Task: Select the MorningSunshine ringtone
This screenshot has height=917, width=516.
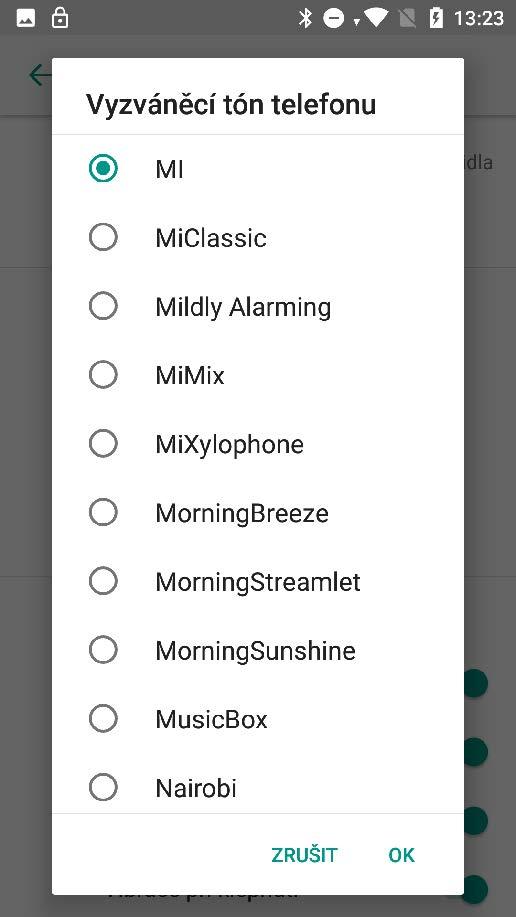Action: (x=257, y=650)
